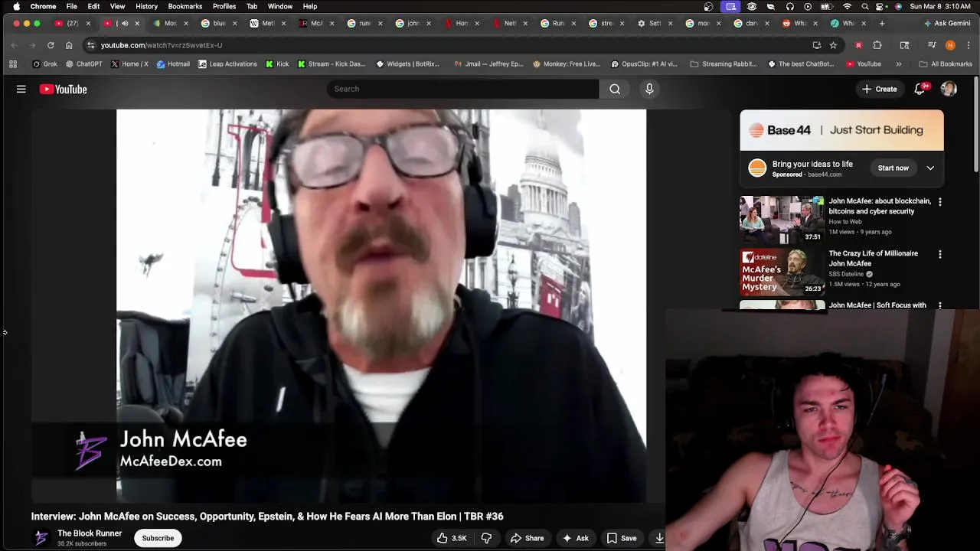Screen dimensions: 980x551
Task: Open Chrome Bookmarks menu
Action: click(185, 6)
